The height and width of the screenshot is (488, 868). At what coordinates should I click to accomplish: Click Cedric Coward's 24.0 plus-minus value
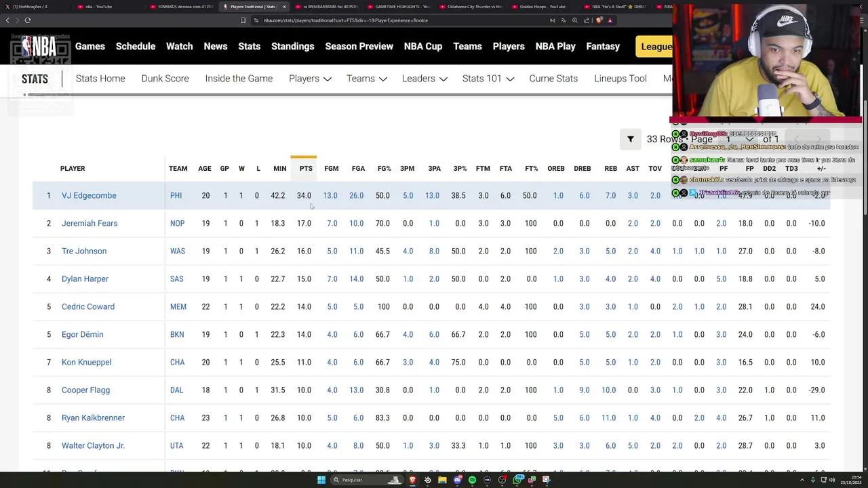[x=817, y=306]
